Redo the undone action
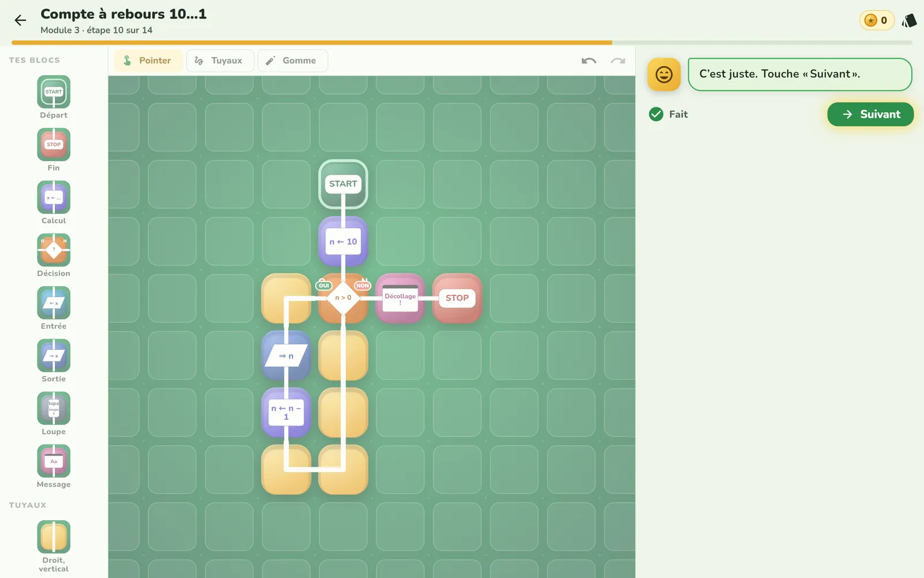 coord(618,61)
